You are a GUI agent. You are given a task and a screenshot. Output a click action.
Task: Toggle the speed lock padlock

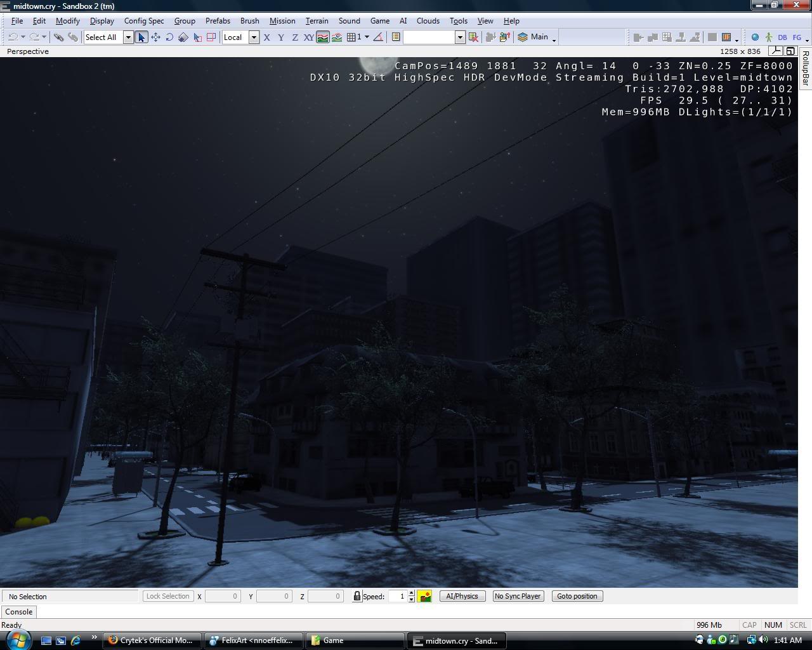pos(357,596)
